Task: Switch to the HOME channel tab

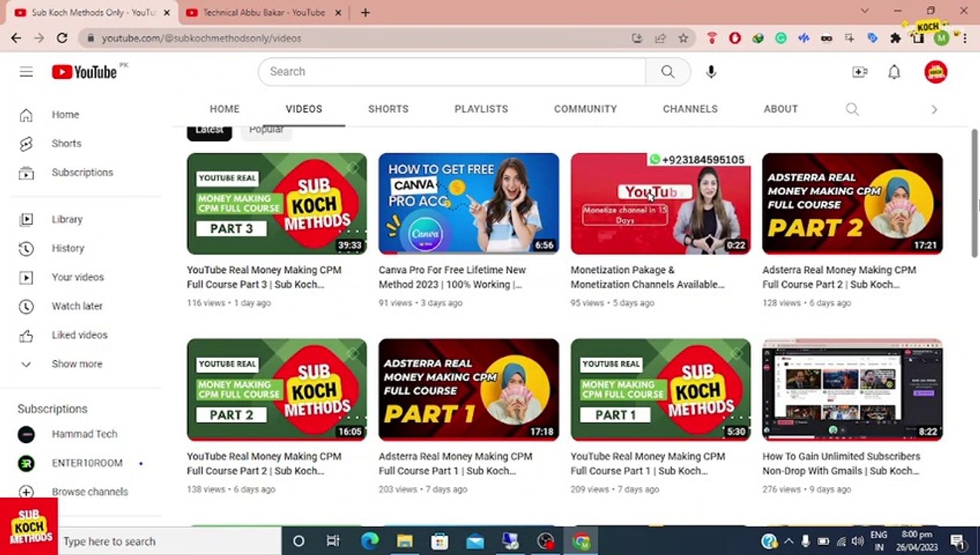Action: pyautogui.click(x=225, y=109)
